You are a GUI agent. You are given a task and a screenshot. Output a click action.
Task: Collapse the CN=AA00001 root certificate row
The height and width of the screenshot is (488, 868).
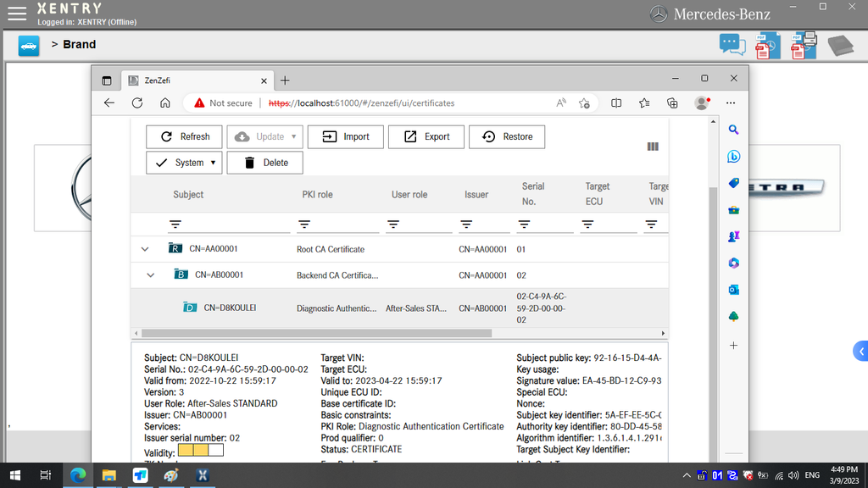145,249
